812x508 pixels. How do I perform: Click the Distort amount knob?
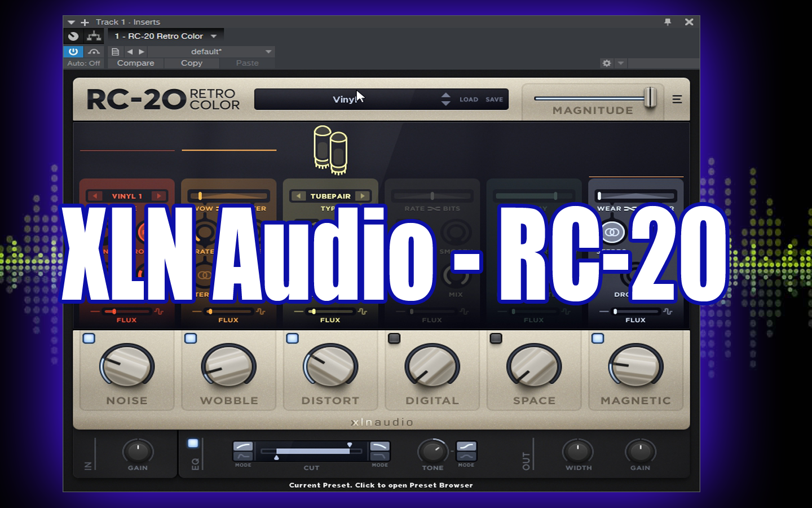click(330, 366)
